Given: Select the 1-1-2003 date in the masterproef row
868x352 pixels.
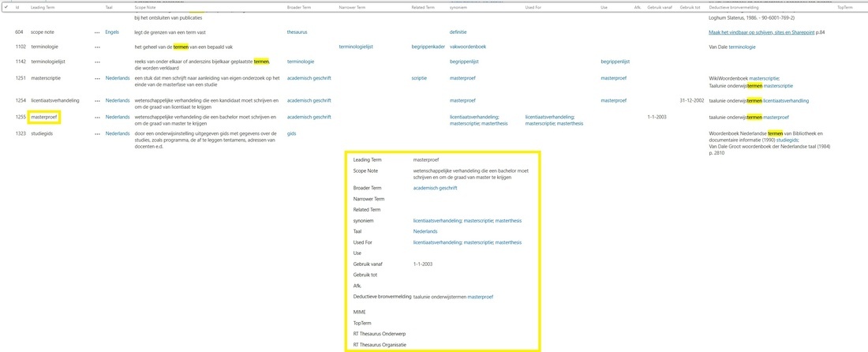Looking at the screenshot, I should pyautogui.click(x=656, y=117).
